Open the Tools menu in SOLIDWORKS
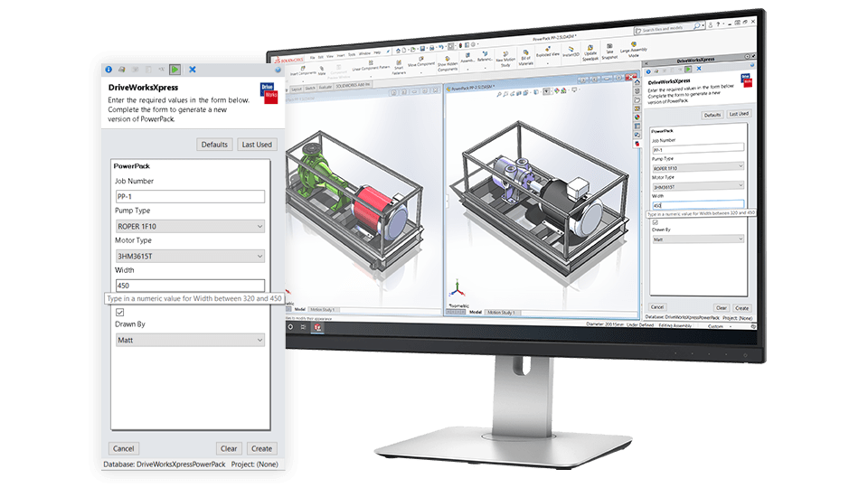The width and height of the screenshot is (868, 488). coord(352,54)
